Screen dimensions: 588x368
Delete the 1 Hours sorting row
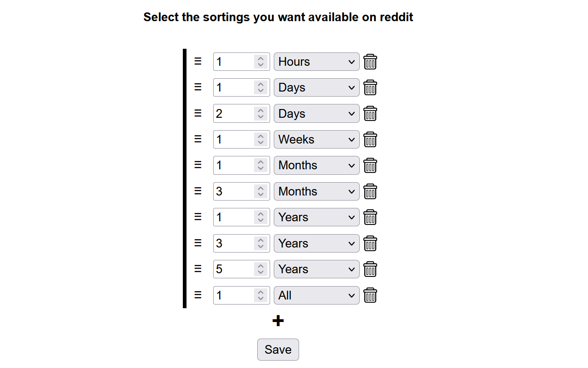370,62
